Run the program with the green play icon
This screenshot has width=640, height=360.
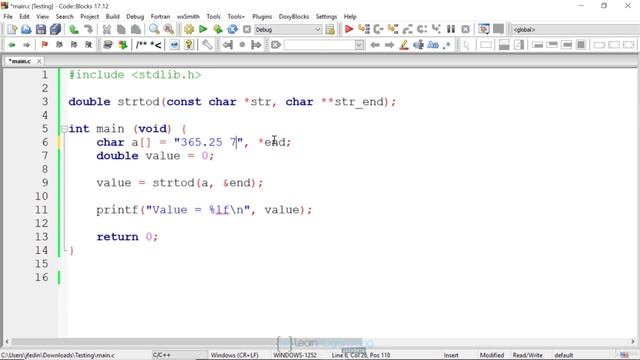pyautogui.click(x=203, y=29)
